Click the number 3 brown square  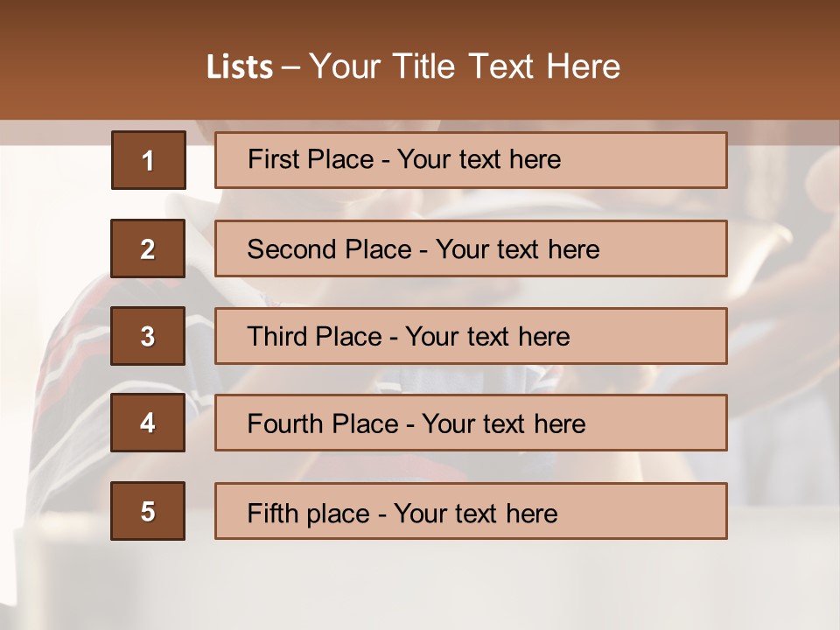tap(148, 336)
